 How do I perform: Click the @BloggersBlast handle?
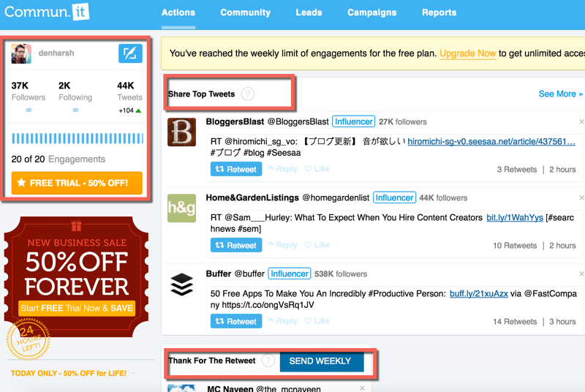[x=298, y=121]
